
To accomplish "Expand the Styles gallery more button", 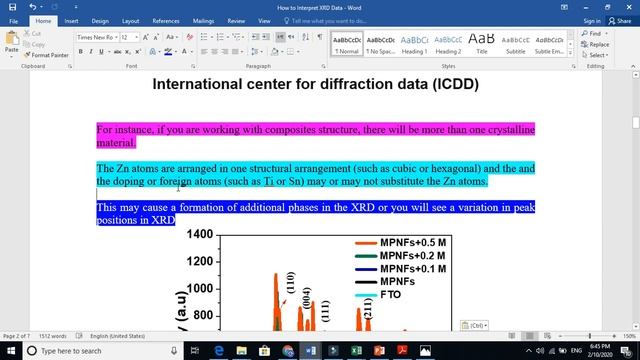I will [x=571, y=53].
